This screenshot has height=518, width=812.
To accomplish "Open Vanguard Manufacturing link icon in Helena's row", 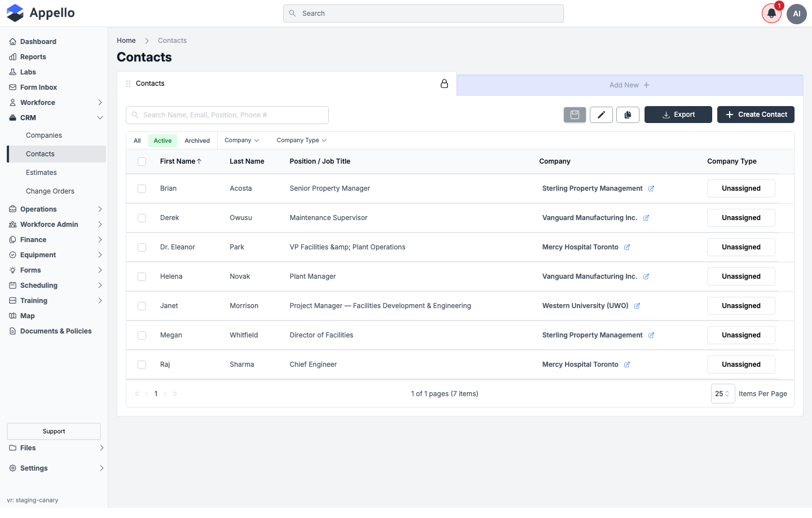I will (646, 276).
